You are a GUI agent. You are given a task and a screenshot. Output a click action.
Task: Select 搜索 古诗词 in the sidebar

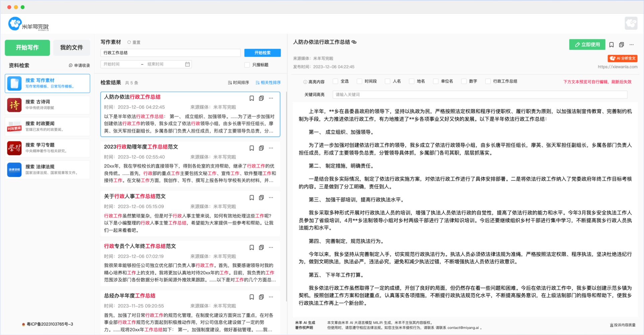click(48, 105)
